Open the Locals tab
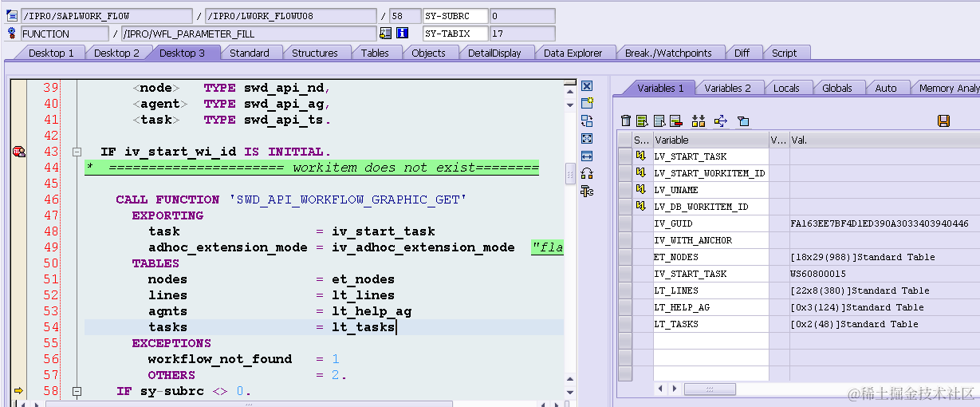 pos(786,88)
